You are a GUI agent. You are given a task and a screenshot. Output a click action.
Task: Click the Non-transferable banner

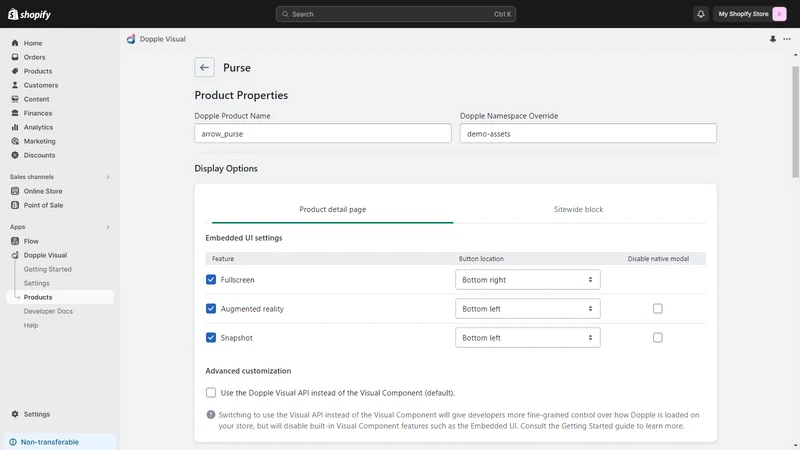(60, 442)
